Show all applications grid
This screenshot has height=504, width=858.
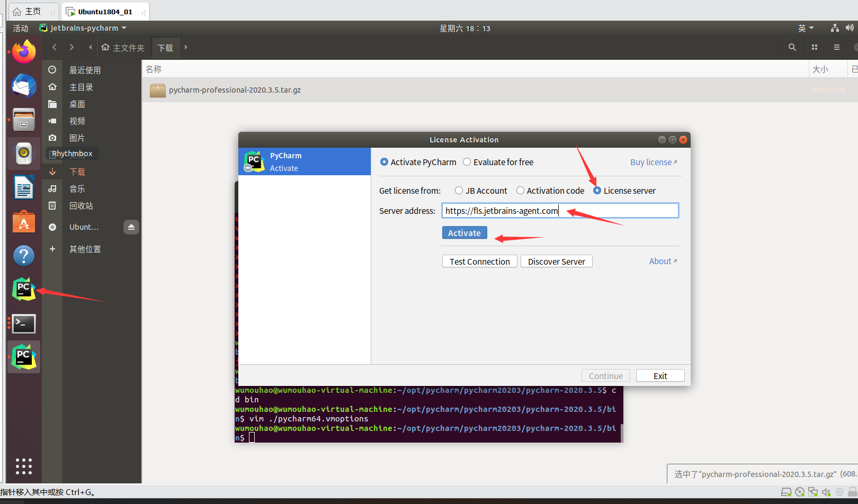[24, 466]
